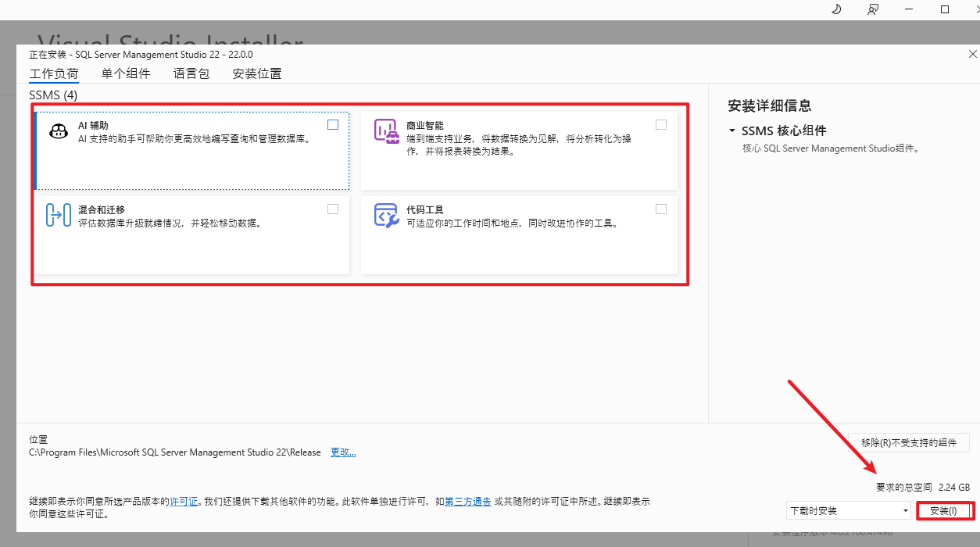The width and height of the screenshot is (980, 547).
Task: Go to the 安装位置 tab
Action: coord(257,73)
